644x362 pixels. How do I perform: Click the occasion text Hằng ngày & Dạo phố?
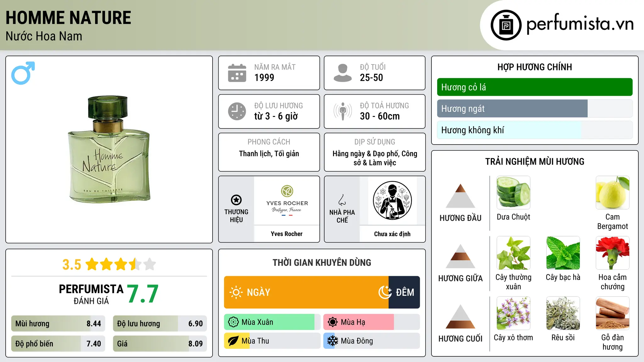(366, 154)
